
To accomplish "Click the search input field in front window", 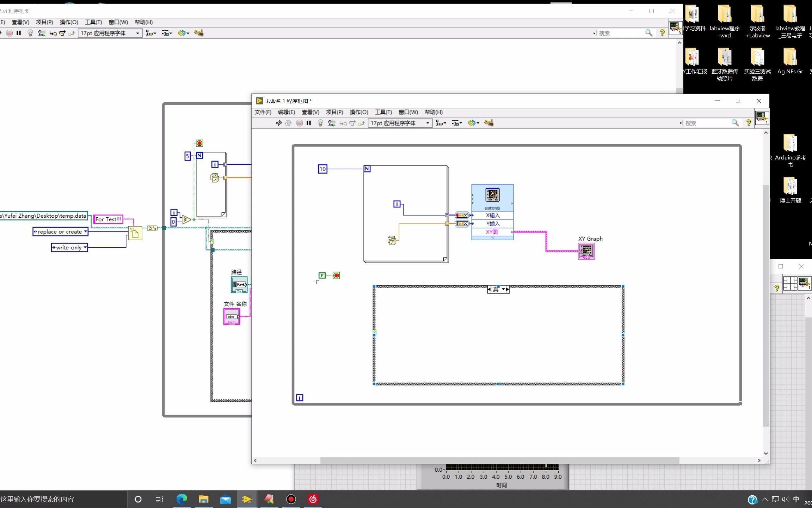I will 707,123.
